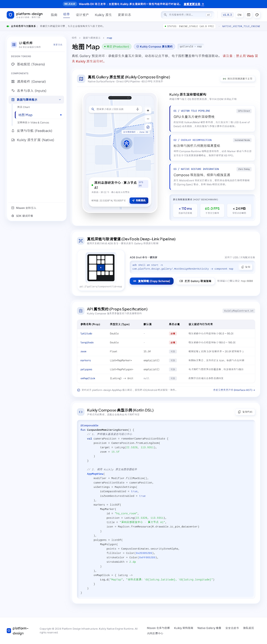Open footer link Kuikly 架构指南

point(184,628)
